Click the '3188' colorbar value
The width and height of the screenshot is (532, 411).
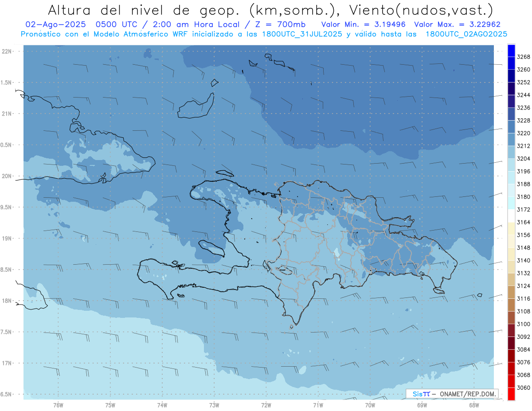click(x=524, y=184)
